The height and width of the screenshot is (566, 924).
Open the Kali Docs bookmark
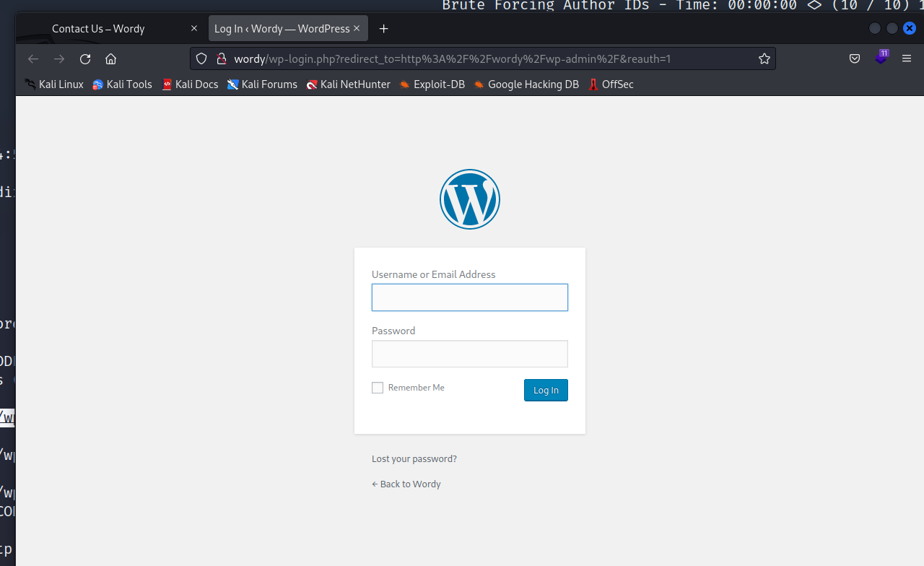pyautogui.click(x=190, y=84)
